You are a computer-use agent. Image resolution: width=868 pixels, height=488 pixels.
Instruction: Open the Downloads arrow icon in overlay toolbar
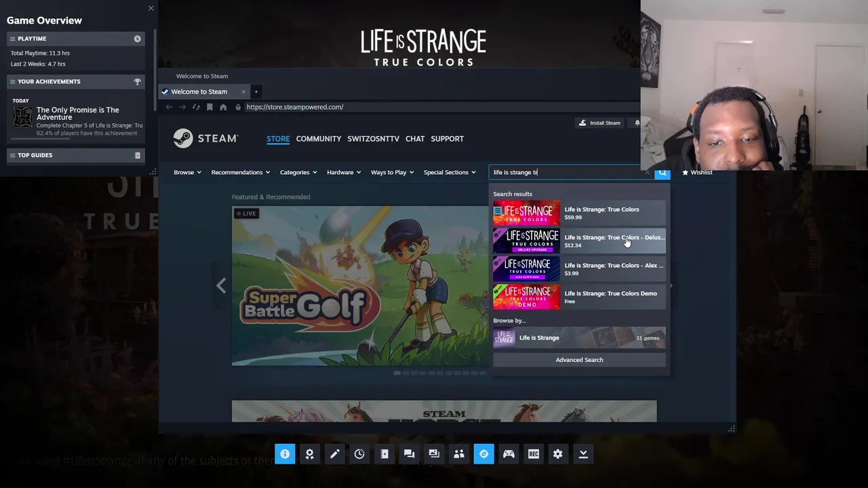(x=583, y=454)
